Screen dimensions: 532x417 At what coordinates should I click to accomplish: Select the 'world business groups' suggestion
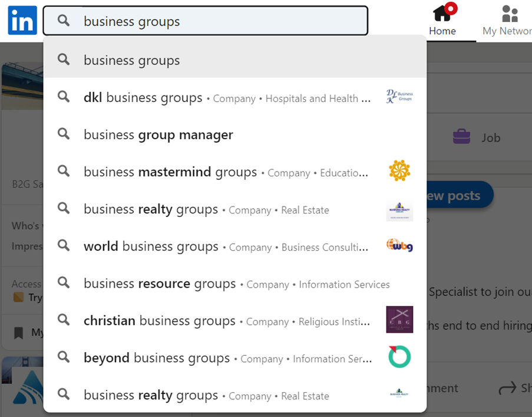click(x=235, y=246)
